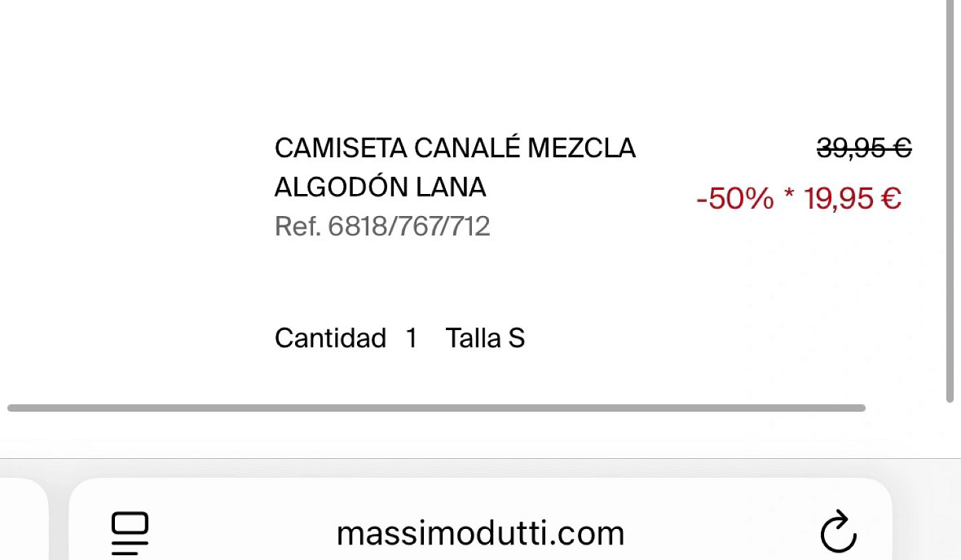
Task: Tap the massimodutti.com address bar
Action: [x=480, y=533]
